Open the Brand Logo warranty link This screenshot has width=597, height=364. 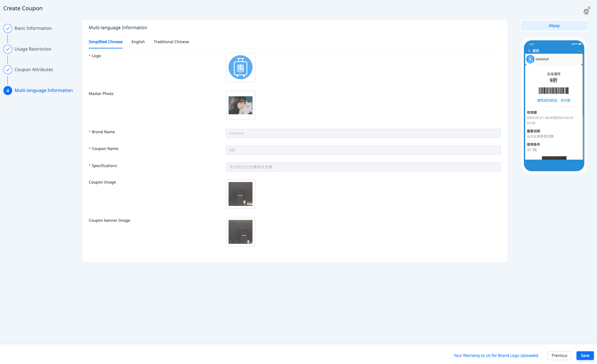coord(496,356)
